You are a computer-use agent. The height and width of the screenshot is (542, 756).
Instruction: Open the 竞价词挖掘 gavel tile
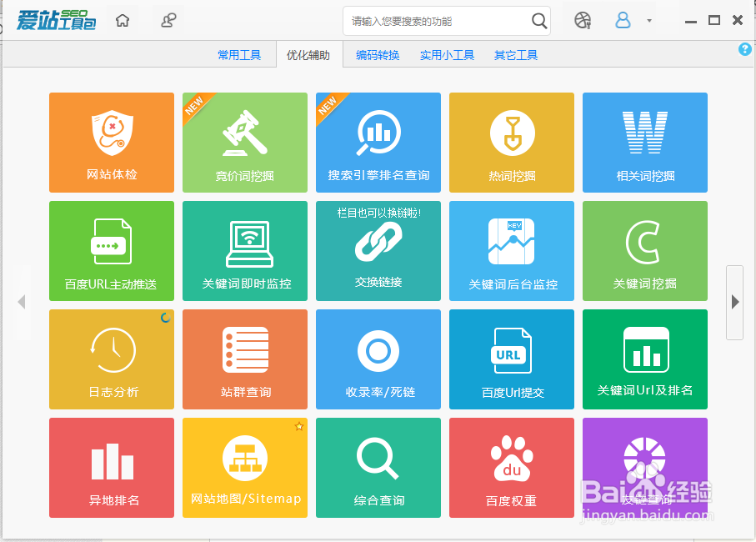(245, 143)
